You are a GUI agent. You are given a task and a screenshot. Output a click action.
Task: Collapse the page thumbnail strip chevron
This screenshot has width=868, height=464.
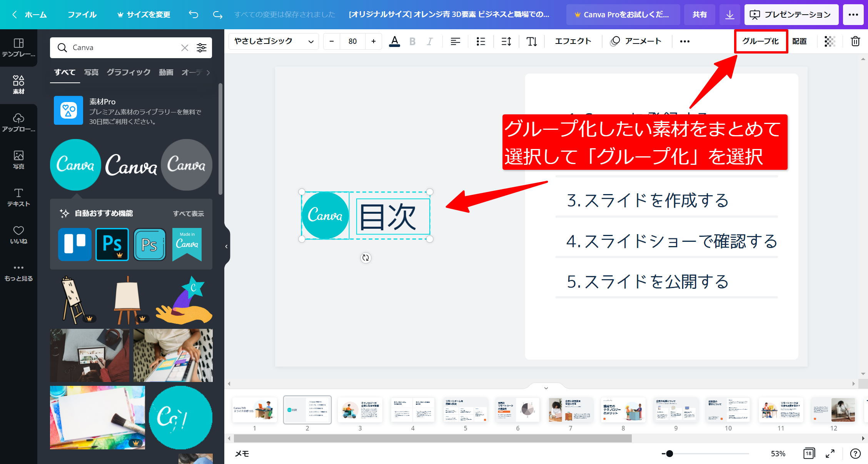point(546,388)
